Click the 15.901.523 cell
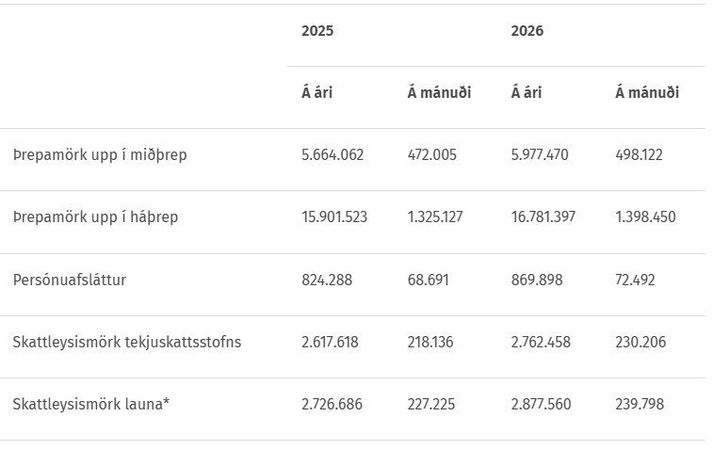Viewport: 713px width, 449px height. pos(334,217)
